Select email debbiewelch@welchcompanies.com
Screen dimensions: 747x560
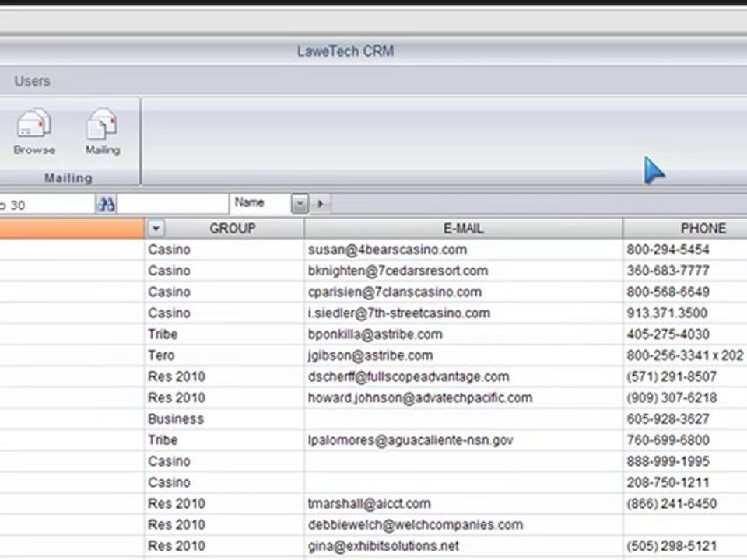point(416,525)
